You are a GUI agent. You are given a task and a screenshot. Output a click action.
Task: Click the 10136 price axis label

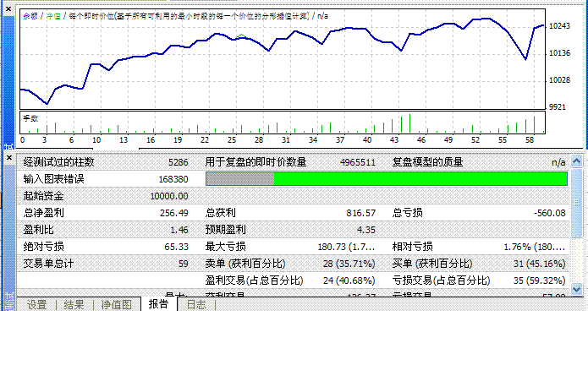click(x=559, y=53)
